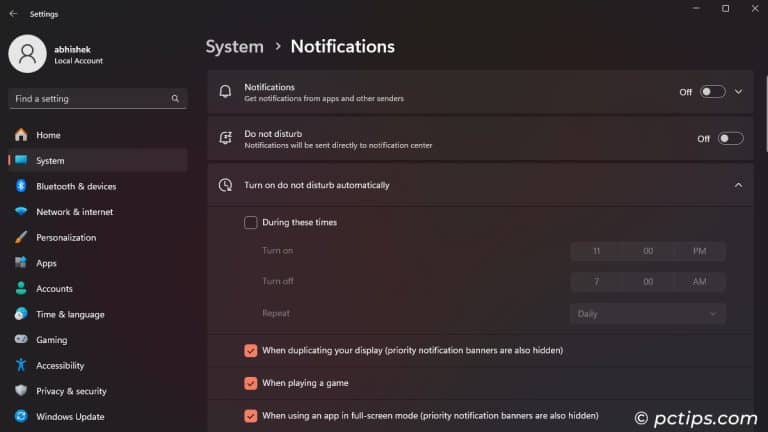Click the Apps icon in sidebar
This screenshot has height=432, width=768.
[x=21, y=263]
